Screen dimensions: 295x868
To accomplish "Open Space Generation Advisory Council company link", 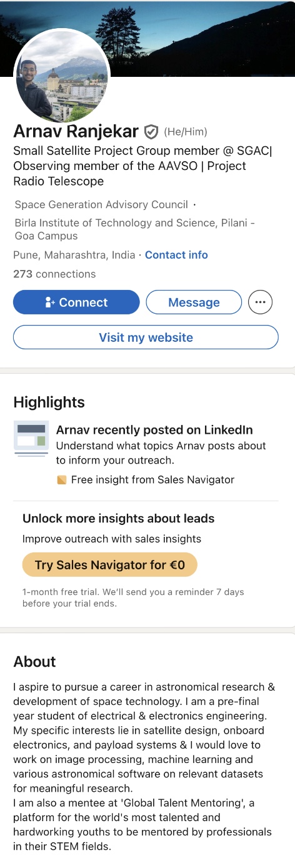I will coord(101,204).
